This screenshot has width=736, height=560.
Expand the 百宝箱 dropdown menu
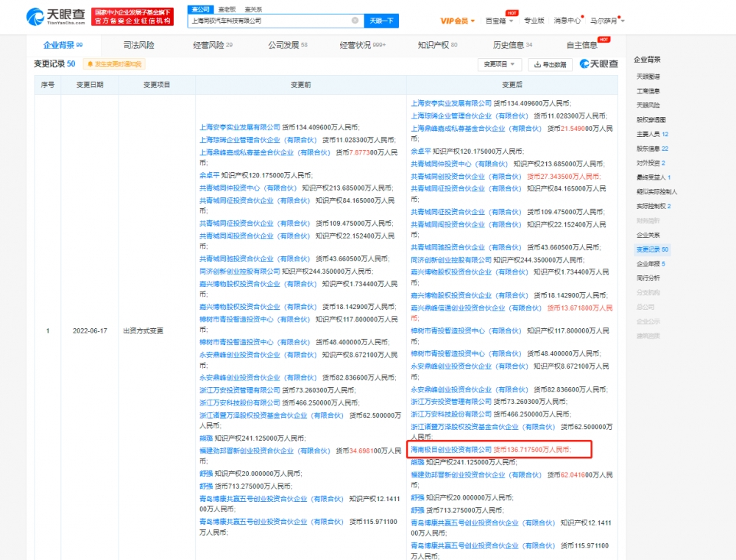pyautogui.click(x=499, y=21)
